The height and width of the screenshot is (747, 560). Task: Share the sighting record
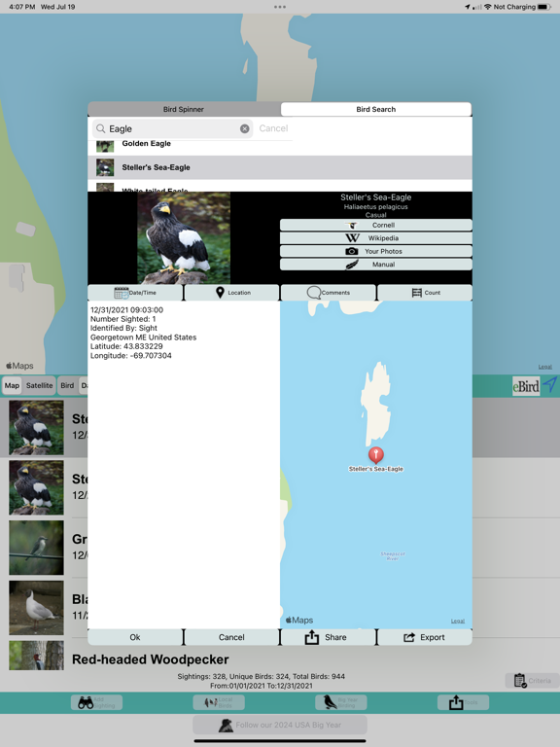pos(328,637)
